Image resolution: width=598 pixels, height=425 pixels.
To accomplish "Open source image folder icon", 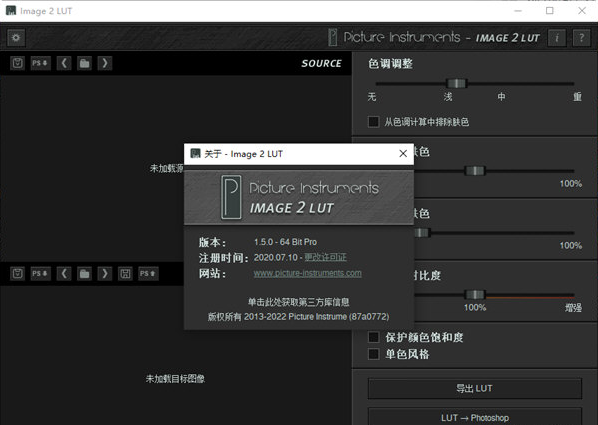I will pyautogui.click(x=85, y=63).
